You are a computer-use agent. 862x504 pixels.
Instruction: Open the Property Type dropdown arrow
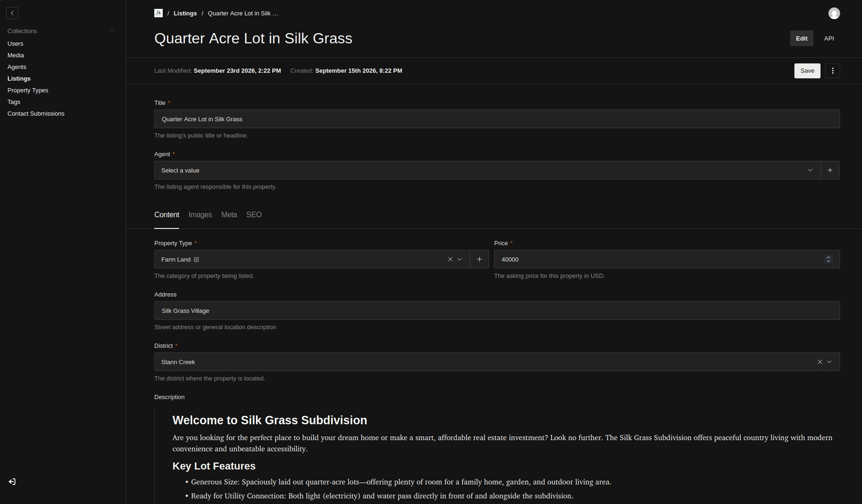point(460,259)
